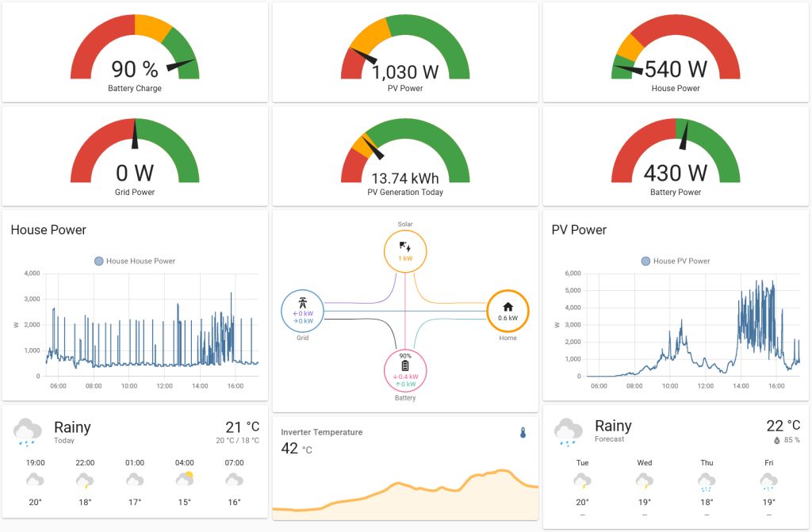Viewport: 812px width, 532px height.
Task: Click the 90% battery level in flow diagram
Action: pos(405,356)
